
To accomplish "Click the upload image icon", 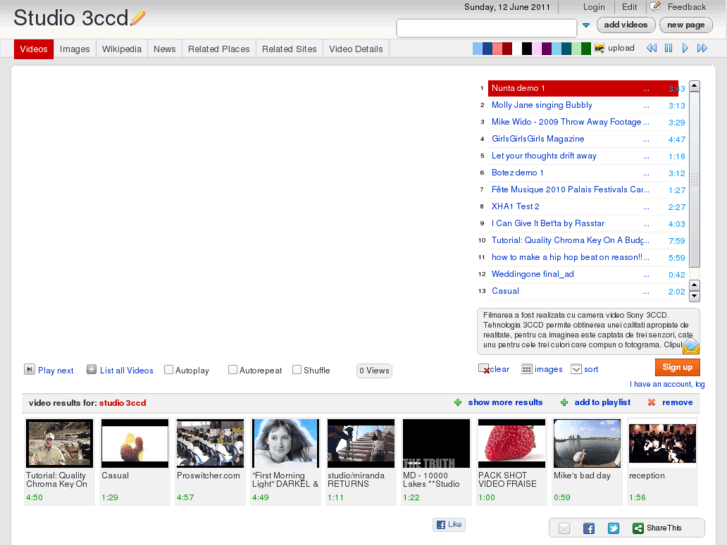I will point(599,48).
